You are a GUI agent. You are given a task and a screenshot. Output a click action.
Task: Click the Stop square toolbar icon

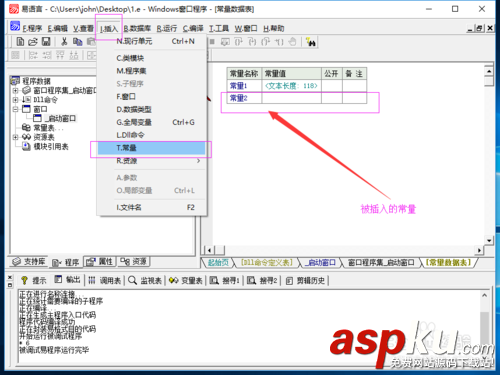[x=212, y=42]
